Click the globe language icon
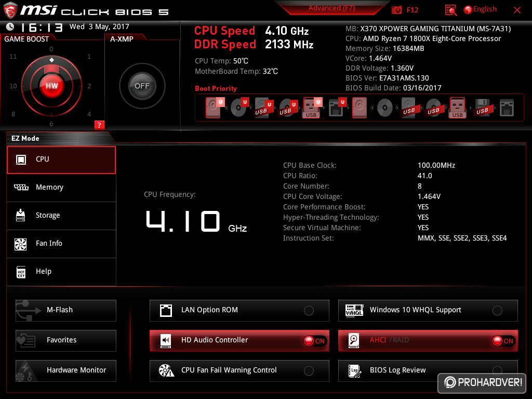Image resolution: width=532 pixels, height=399 pixels. tap(468, 10)
